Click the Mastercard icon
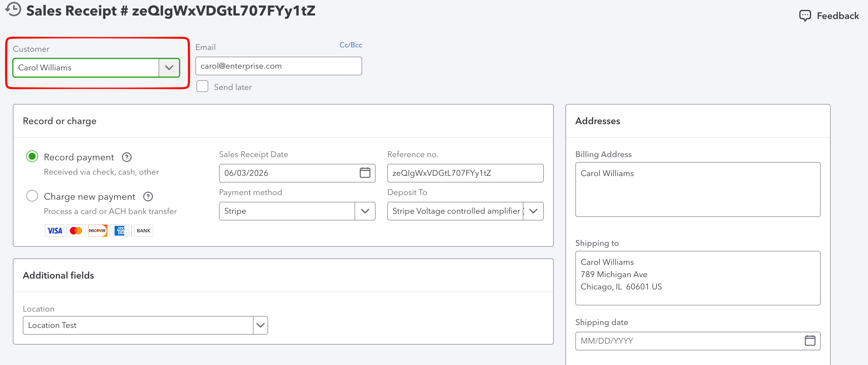Screen dimensions: 868x365 76,231
